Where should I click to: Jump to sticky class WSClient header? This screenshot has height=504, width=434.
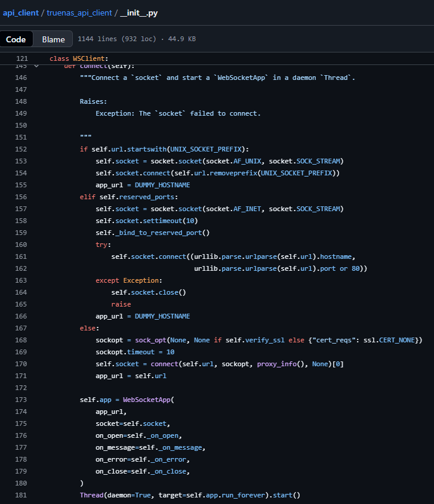[78, 58]
